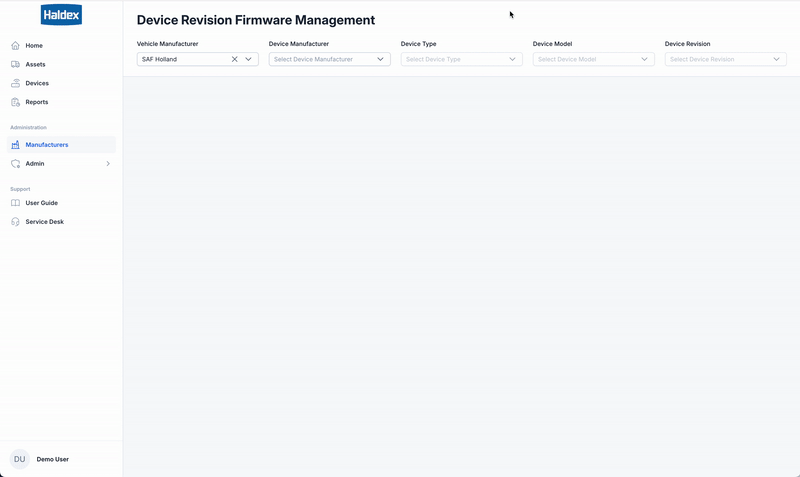Click the Admin icon in sidebar
Screen dimensions: 800x477
[15, 164]
